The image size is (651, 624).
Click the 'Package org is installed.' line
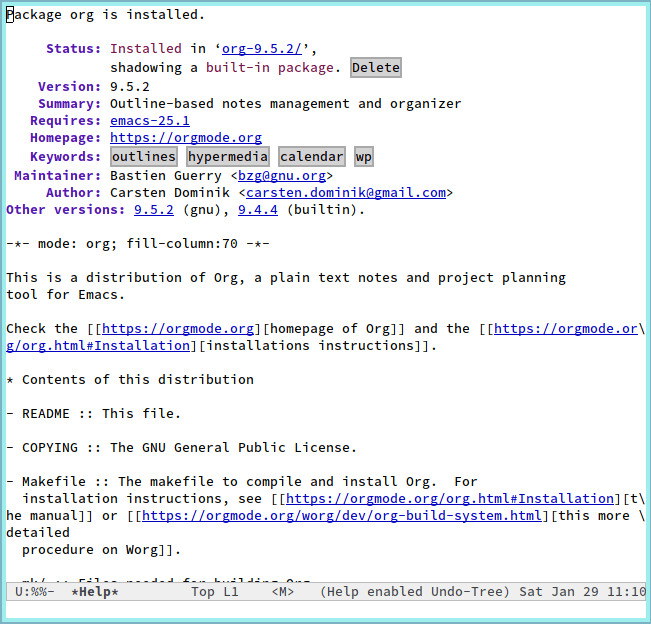click(105, 15)
